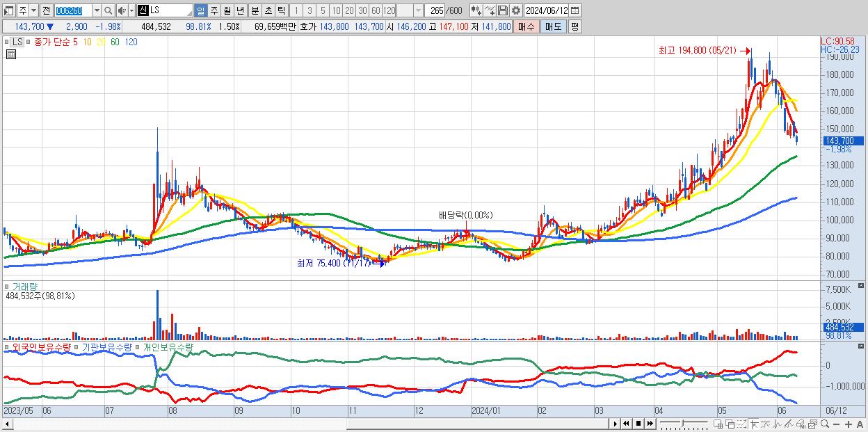
Task: Choose the 30 interval preset button
Action: point(362,10)
